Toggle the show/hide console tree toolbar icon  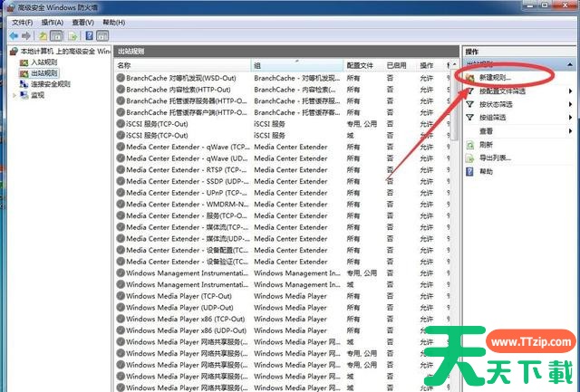click(x=56, y=36)
